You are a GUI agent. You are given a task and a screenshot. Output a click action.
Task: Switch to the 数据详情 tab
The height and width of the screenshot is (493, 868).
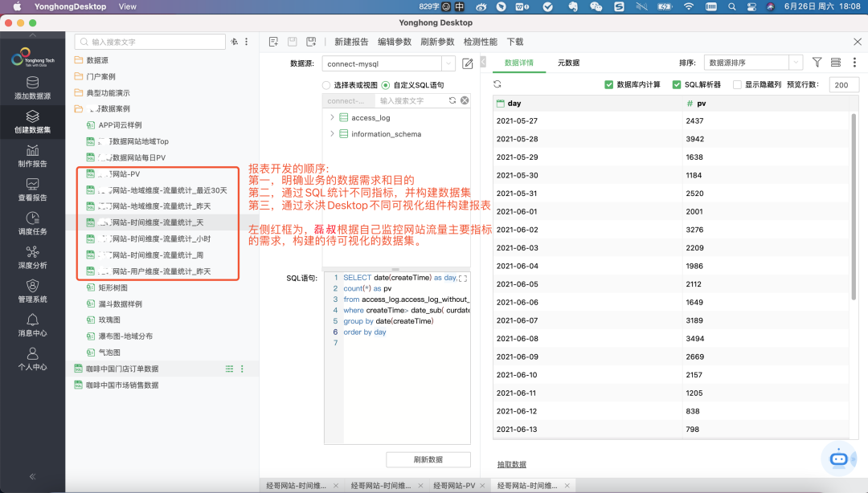click(518, 63)
